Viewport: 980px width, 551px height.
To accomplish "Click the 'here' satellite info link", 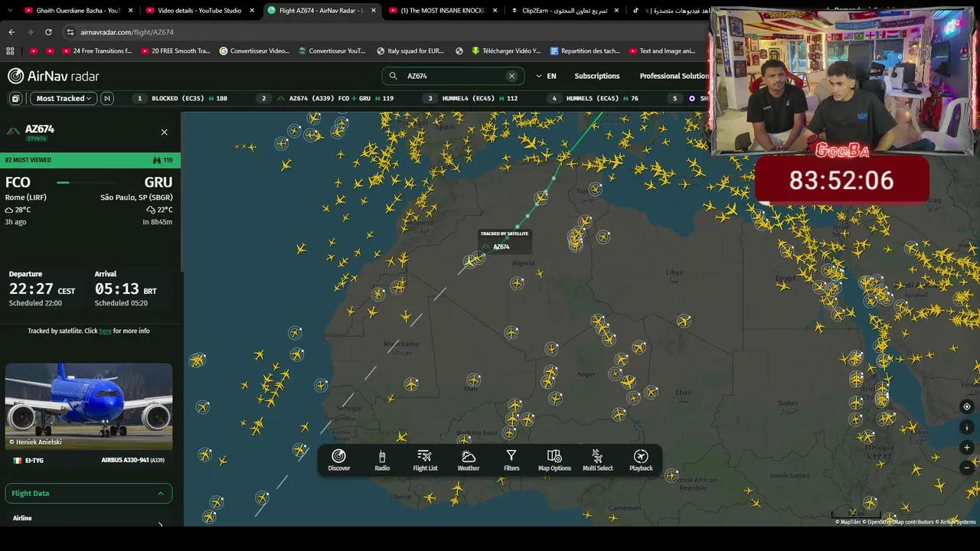I will click(x=106, y=331).
